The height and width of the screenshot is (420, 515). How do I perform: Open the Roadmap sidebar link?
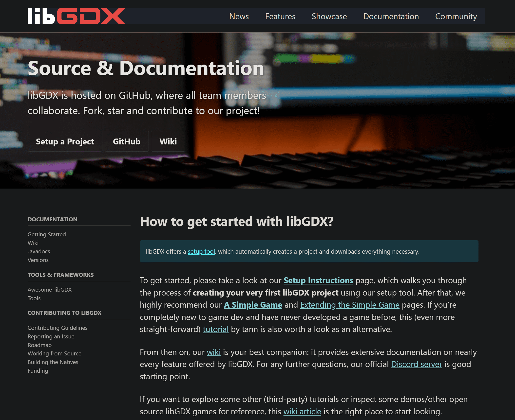(x=39, y=345)
